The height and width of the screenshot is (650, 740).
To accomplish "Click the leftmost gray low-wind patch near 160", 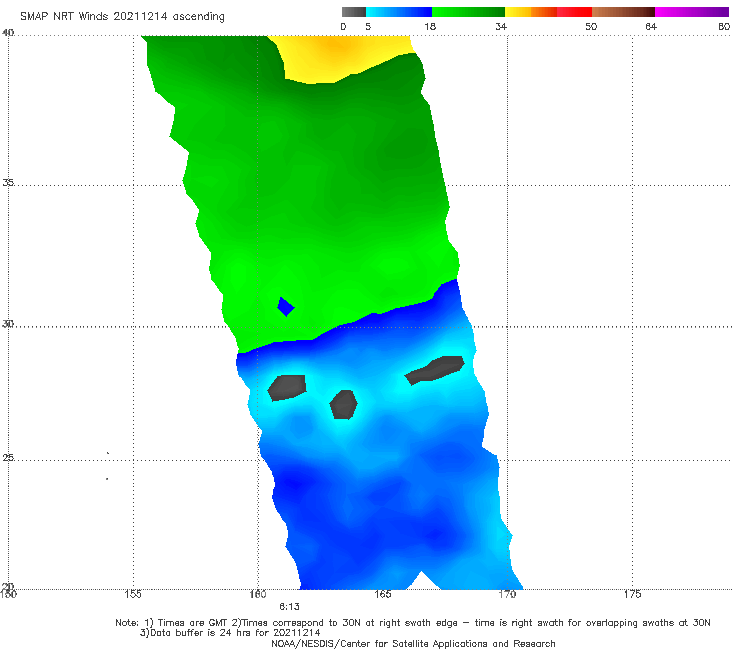I will [x=287, y=388].
